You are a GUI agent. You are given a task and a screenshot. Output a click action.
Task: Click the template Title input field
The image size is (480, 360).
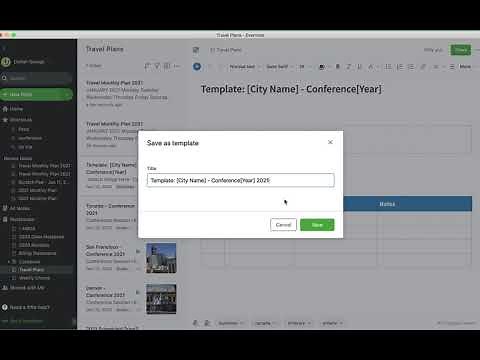240,180
